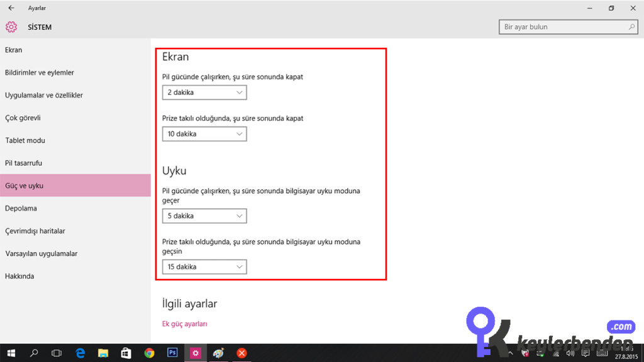Open the Ek güç ayarları link
Image resolution: width=644 pixels, height=362 pixels.
(184, 324)
